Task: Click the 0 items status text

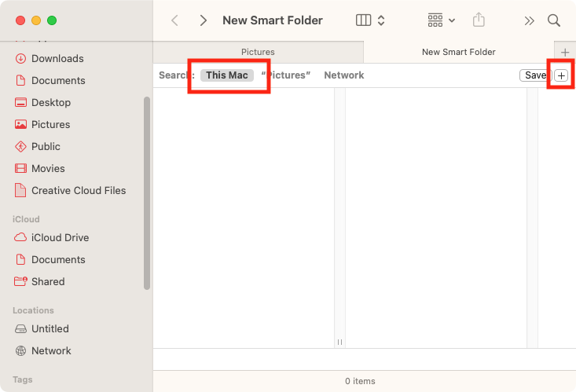Action: point(360,381)
